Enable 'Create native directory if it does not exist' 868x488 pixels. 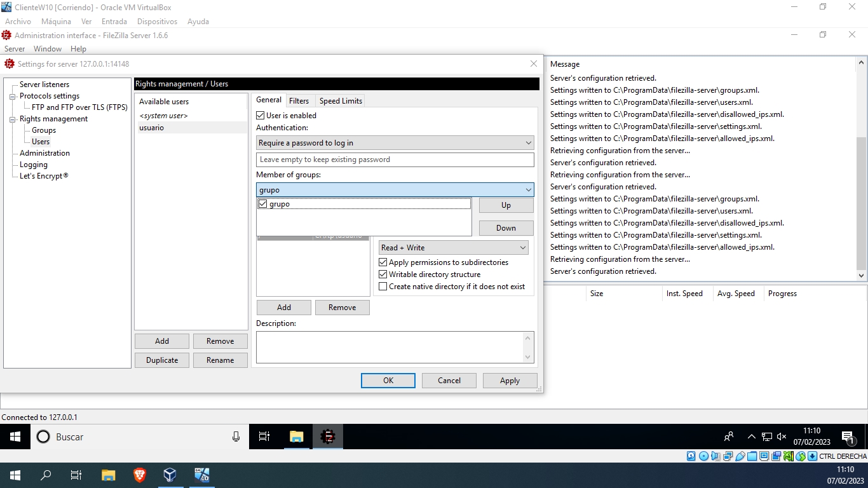point(383,287)
